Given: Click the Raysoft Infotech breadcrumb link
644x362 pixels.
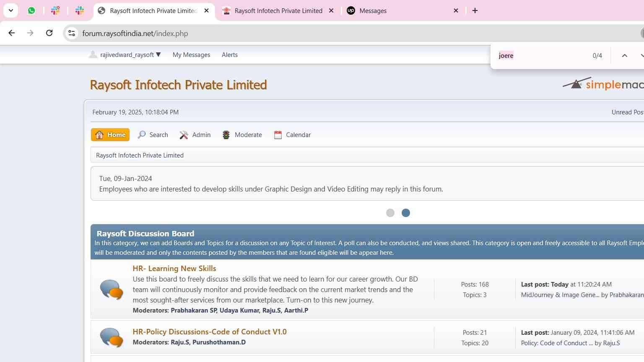Looking at the screenshot, I should [140, 155].
